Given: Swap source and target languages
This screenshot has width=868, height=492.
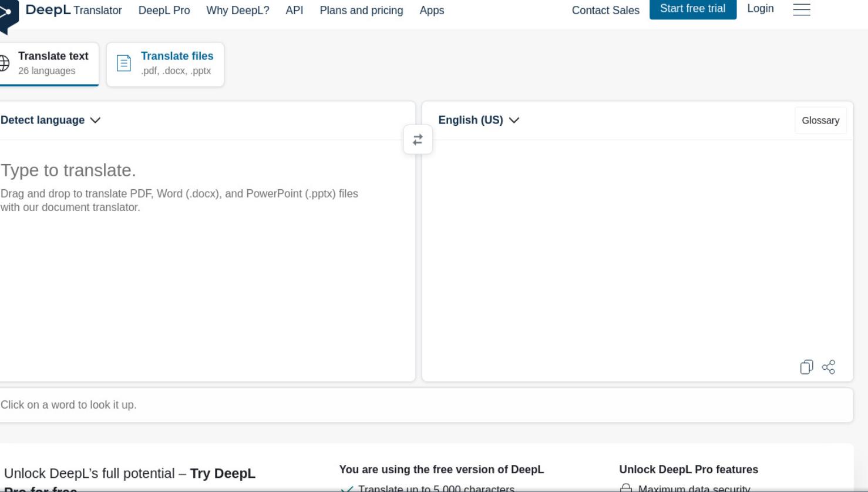Looking at the screenshot, I should point(418,140).
